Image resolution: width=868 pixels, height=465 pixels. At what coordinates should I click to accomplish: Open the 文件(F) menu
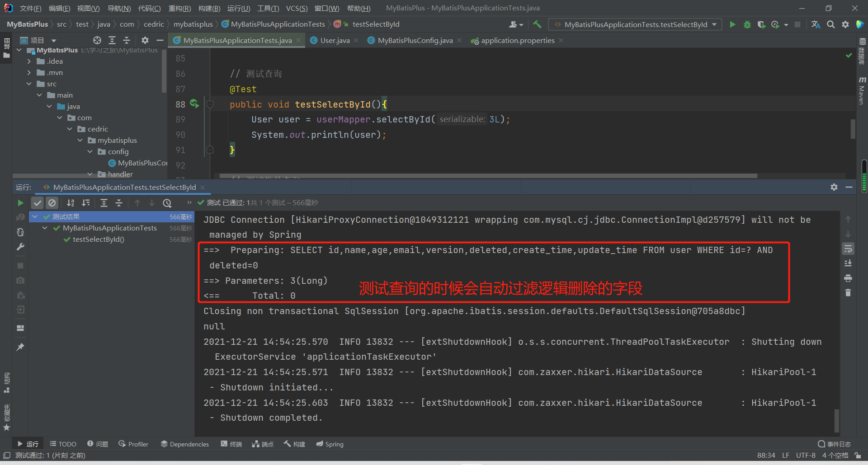[x=31, y=8]
